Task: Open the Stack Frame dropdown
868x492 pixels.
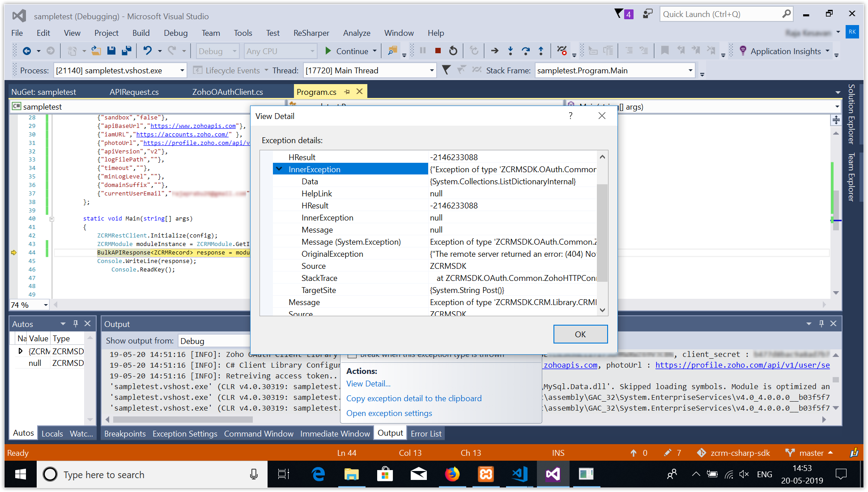Action: click(690, 70)
